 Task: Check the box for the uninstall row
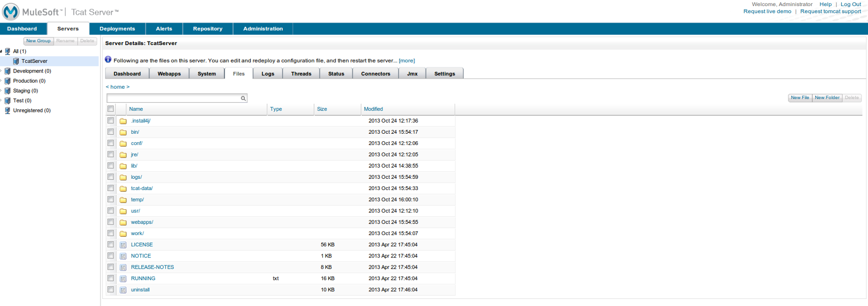pos(110,289)
